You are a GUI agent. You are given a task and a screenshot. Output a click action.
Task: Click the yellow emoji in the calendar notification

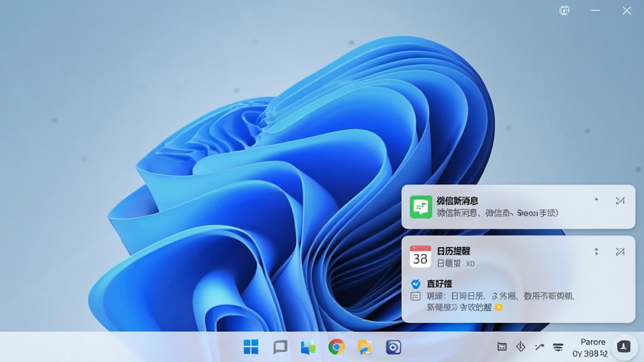(499, 307)
